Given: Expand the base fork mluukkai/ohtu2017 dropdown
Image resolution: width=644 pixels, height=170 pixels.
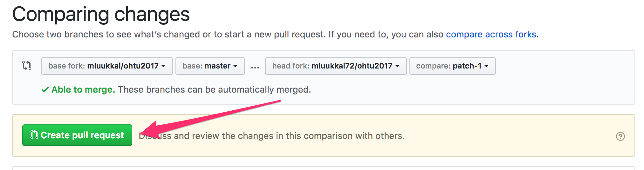Looking at the screenshot, I should (x=107, y=66).
